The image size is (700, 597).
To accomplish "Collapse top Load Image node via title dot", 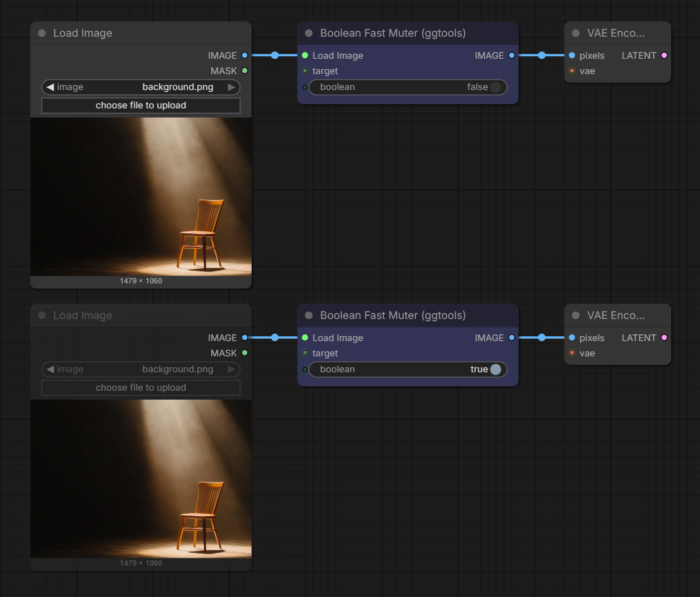I will point(42,33).
